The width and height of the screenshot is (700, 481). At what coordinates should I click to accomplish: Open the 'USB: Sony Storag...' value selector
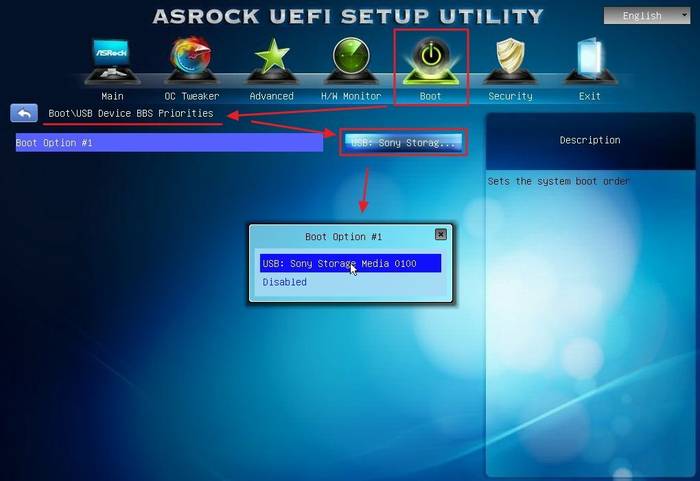(x=402, y=143)
